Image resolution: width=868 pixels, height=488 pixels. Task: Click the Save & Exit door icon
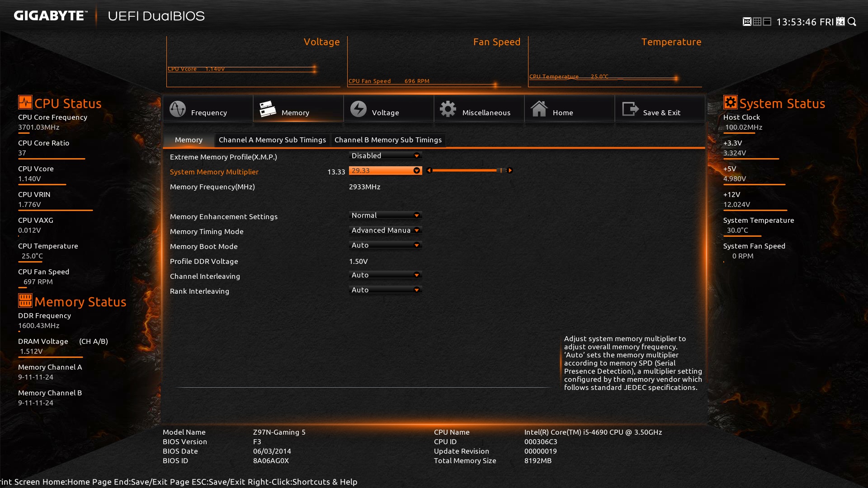pos(630,109)
